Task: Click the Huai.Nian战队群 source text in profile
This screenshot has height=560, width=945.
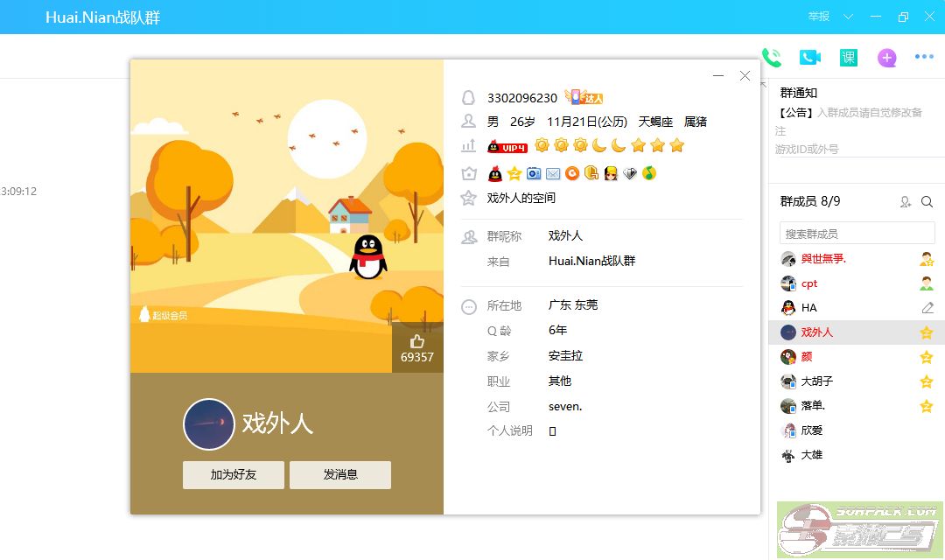Action: point(591,261)
